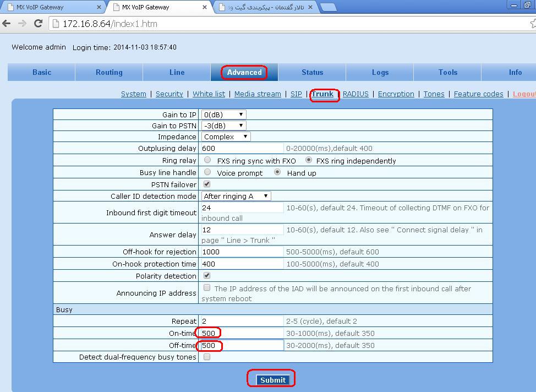536x392 pixels.
Task: Close the Persian-titled browser tab
Action: (x=310, y=7)
